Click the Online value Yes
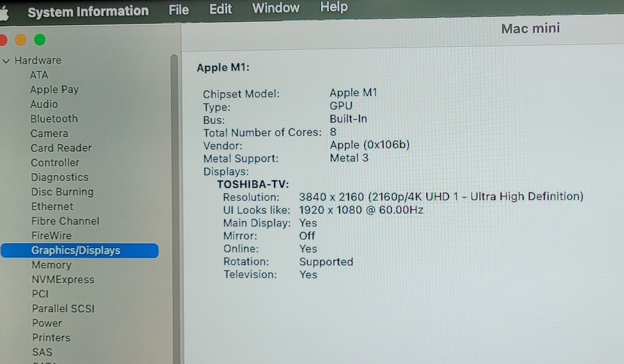Screen dimensions: 624x364 [308, 249]
